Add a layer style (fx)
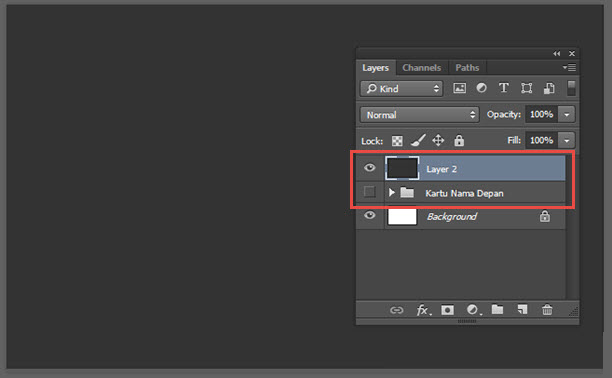 (x=423, y=310)
